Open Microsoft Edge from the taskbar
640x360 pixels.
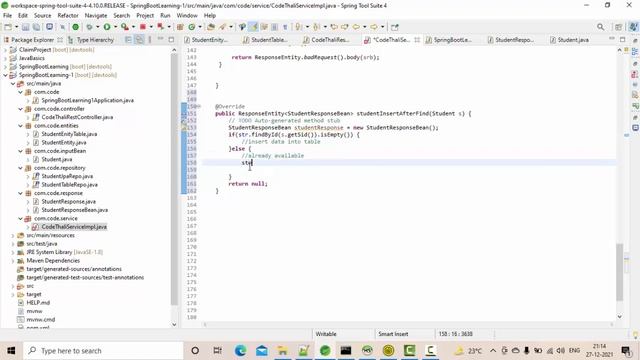click(x=240, y=351)
